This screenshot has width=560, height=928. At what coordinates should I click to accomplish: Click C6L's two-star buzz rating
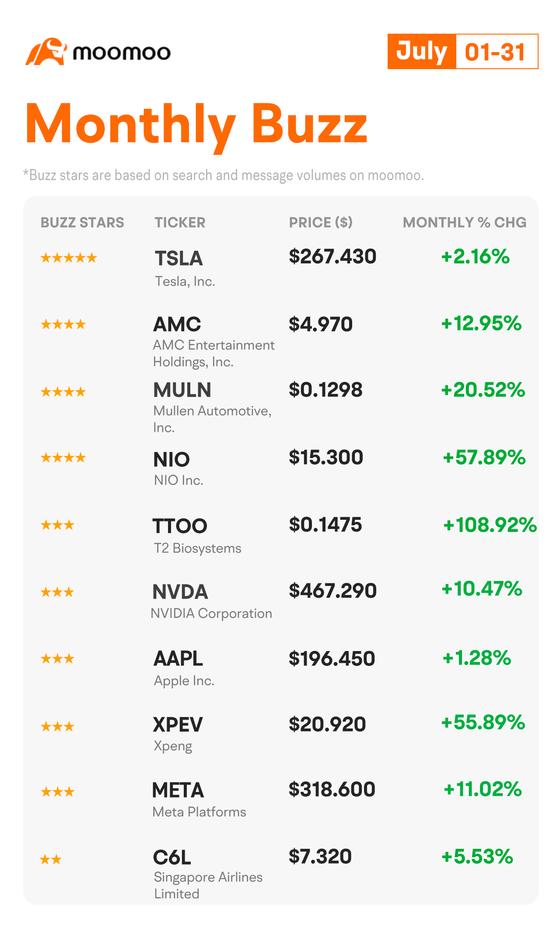tap(51, 860)
